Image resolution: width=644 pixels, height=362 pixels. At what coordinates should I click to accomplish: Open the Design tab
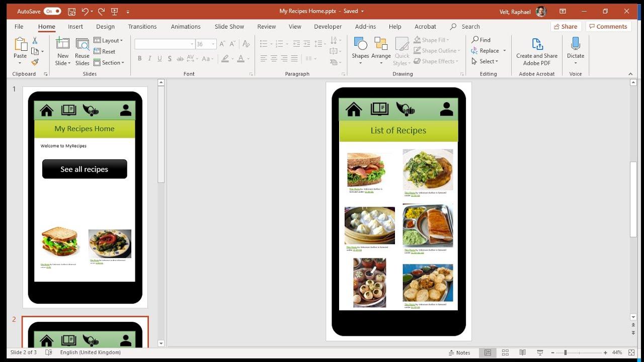pos(105,27)
